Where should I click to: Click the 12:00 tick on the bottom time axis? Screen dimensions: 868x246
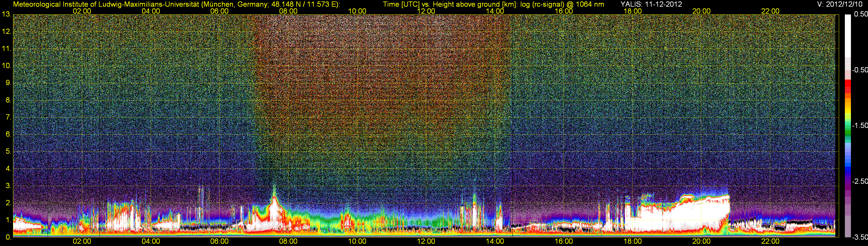[426, 241]
